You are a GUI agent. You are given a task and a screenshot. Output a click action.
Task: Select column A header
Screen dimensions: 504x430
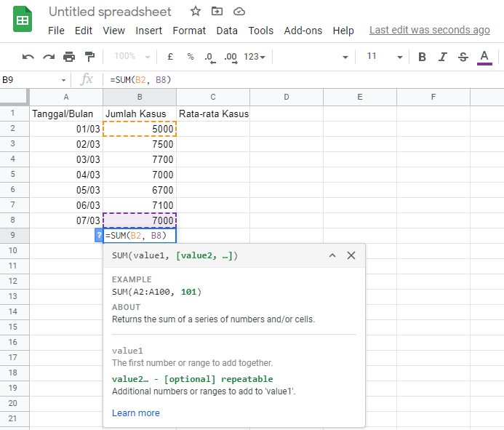(66, 97)
